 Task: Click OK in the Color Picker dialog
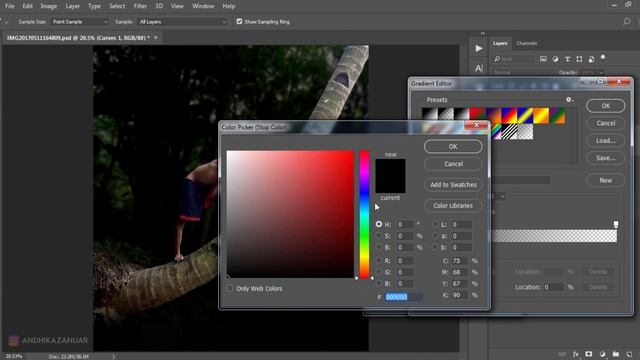tap(453, 147)
